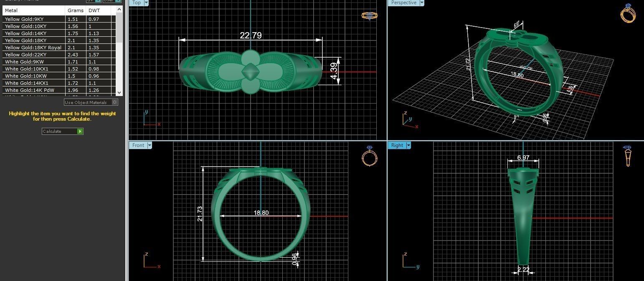Viewport: 644px width, 281px height.
Task: Sort by the Metal column header
Action: [x=34, y=10]
